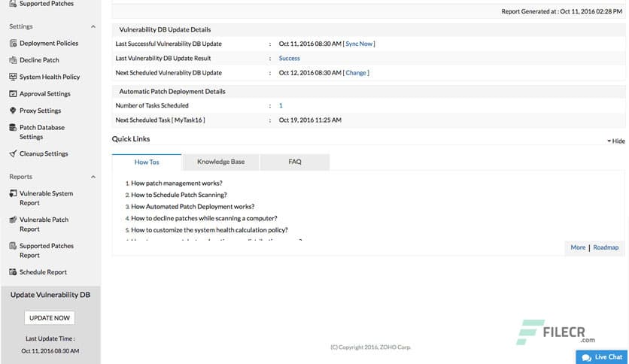Click the Cleanup Settings broom icon
This screenshot has height=364, width=629.
[x=13, y=153]
